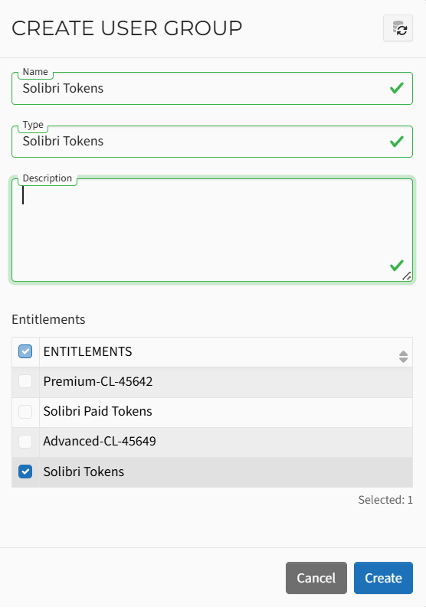Image resolution: width=426 pixels, height=608 pixels.
Task: Select the Solibri Paid Tokens row
Action: [x=212, y=412]
